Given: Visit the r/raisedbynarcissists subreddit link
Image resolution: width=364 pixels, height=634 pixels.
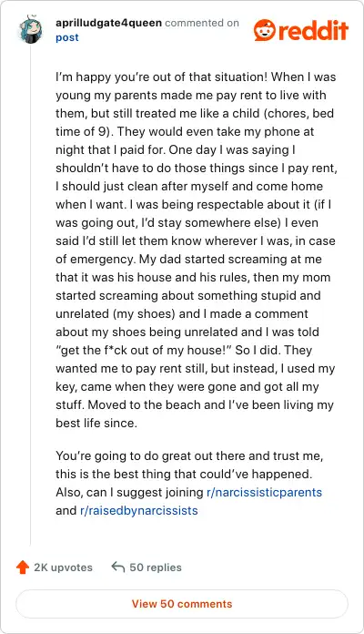Looking at the screenshot, I should tap(139, 510).
